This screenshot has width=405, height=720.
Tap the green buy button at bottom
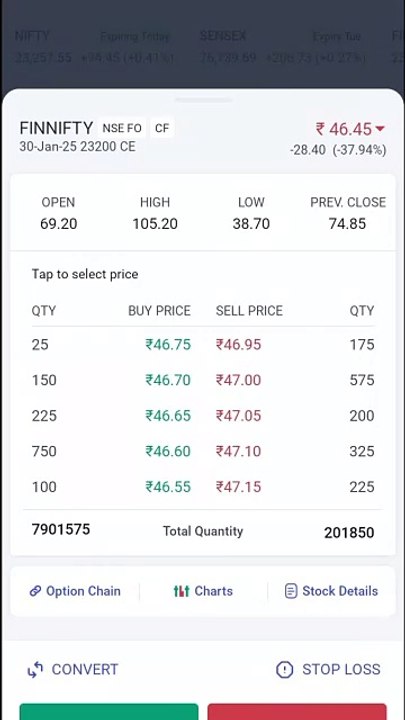109,711
